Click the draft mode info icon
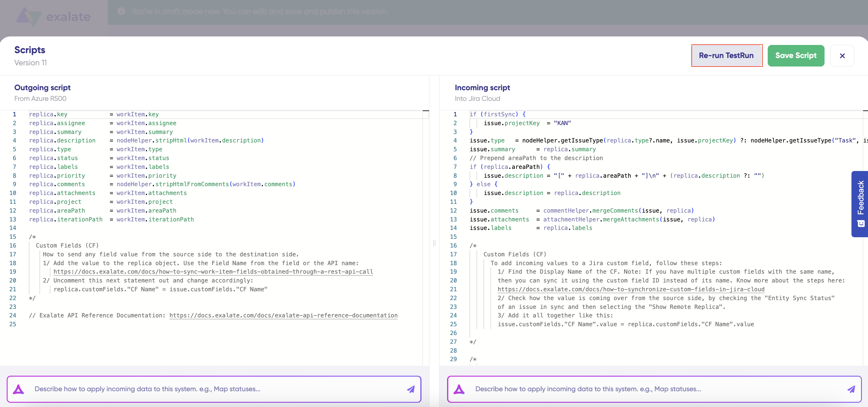 [121, 12]
